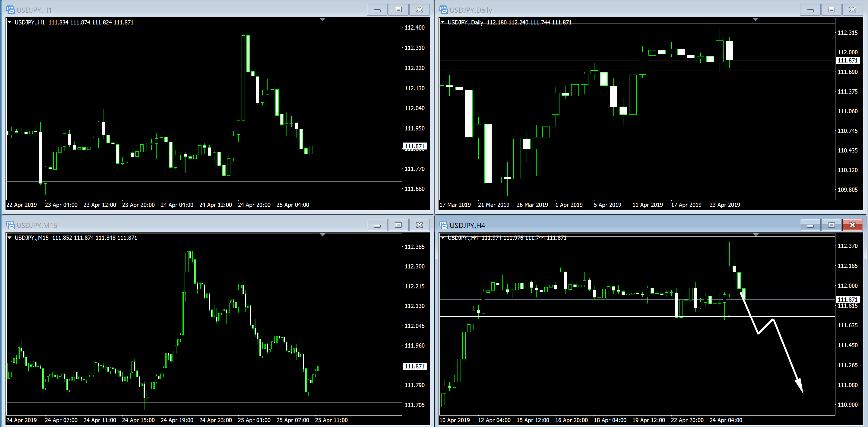Expand the triangle beside USDJPY.,Daily quote label
868x427 pixels.
[x=443, y=22]
